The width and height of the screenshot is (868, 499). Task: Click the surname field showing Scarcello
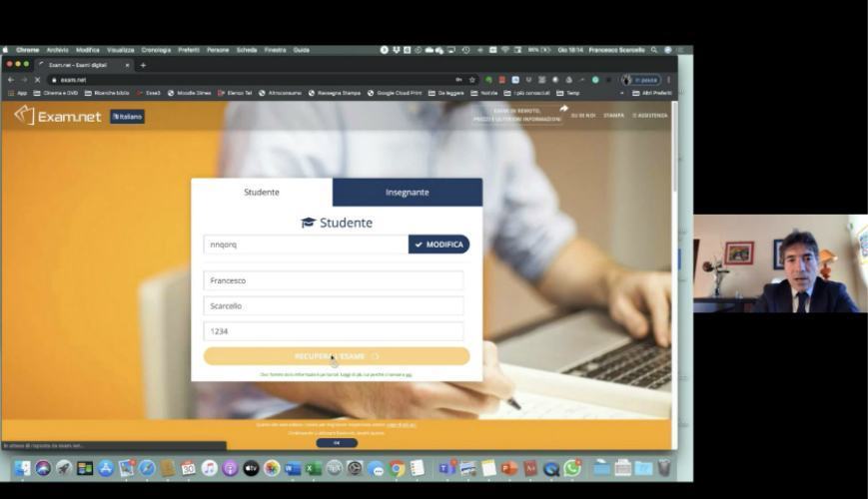[x=333, y=306]
